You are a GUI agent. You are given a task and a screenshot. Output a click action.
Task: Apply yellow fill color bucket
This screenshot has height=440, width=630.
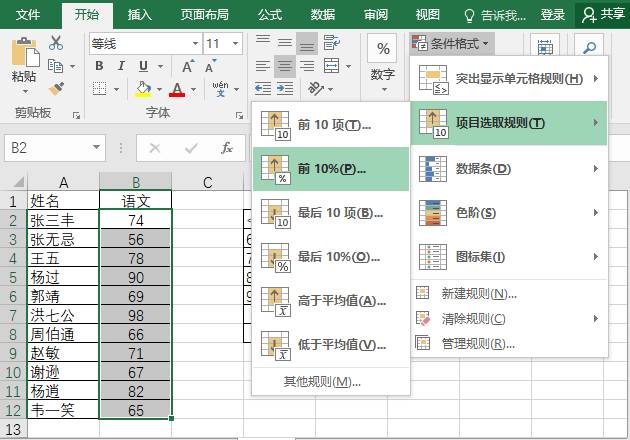coord(143,89)
